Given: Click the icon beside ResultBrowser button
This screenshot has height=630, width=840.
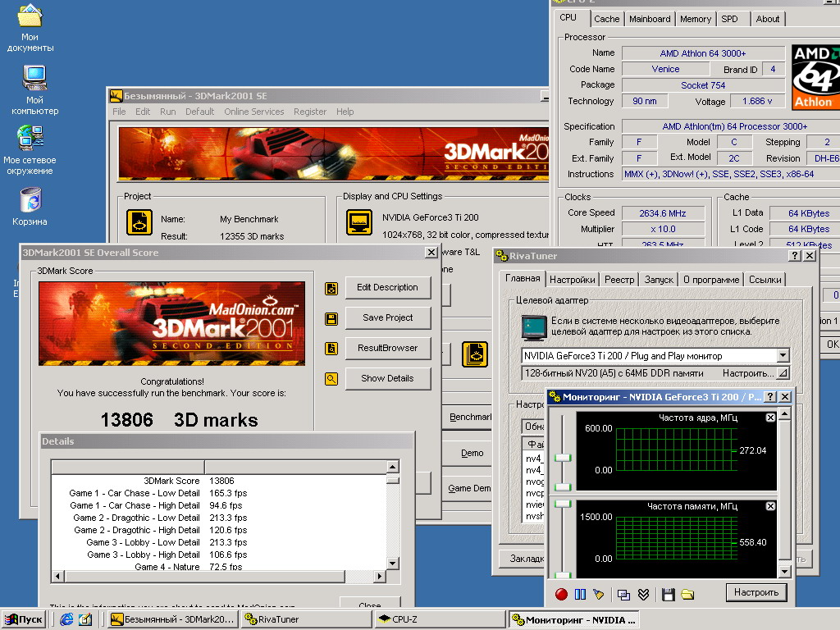Looking at the screenshot, I should pyautogui.click(x=331, y=349).
